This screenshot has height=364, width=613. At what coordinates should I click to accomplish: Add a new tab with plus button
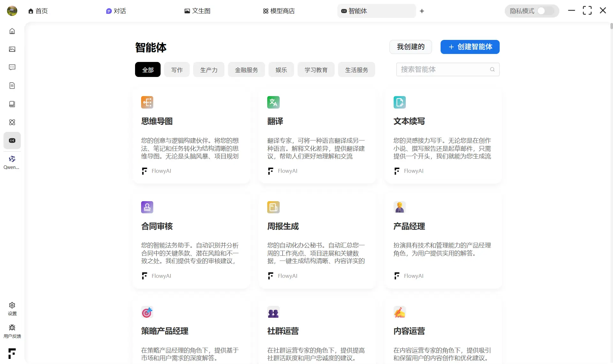(422, 11)
